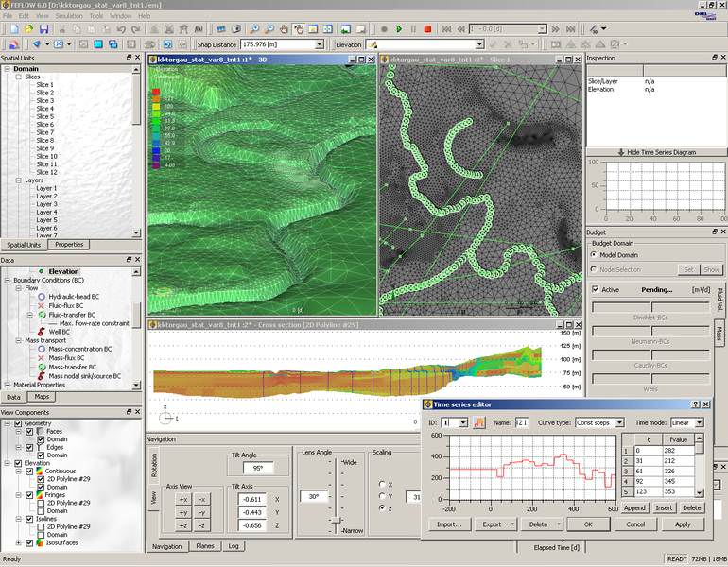Click the green Start simulation play icon
728x567 pixels.
[399, 29]
